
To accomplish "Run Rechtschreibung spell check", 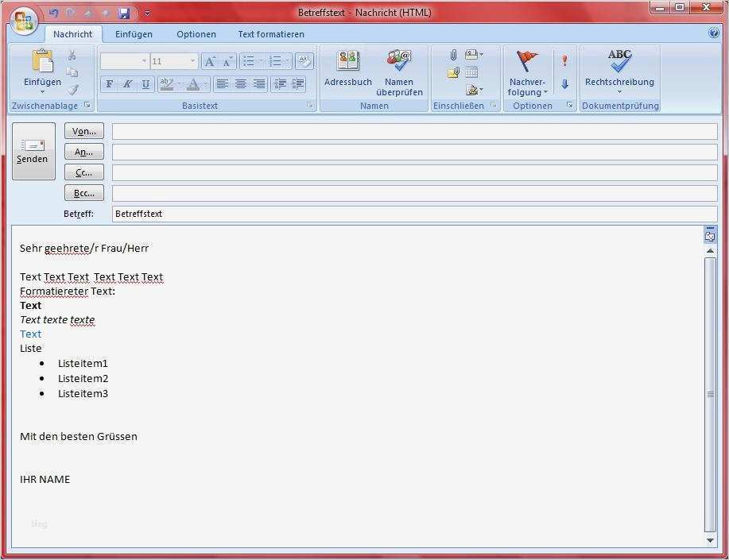I will click(x=619, y=68).
